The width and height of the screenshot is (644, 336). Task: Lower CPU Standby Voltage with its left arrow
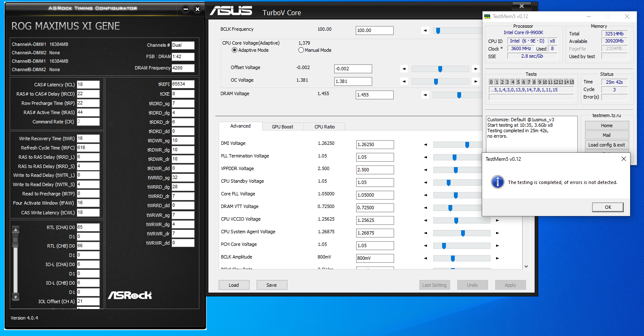pyautogui.click(x=426, y=183)
